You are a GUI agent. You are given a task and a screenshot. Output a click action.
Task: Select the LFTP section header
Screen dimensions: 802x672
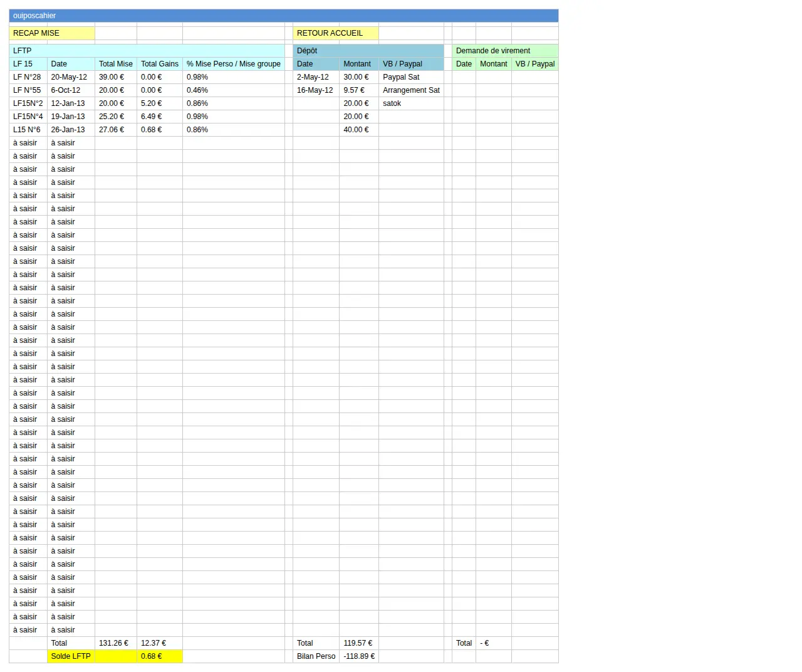point(147,51)
